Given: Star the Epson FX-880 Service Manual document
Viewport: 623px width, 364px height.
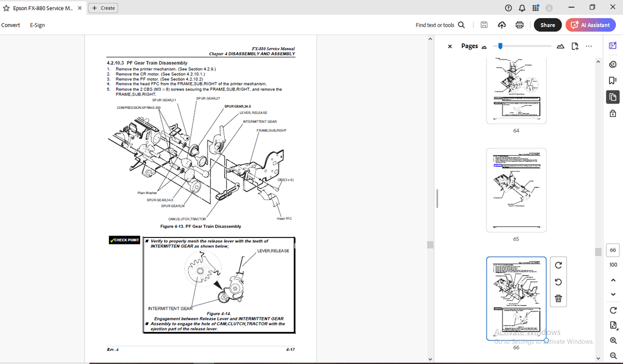Looking at the screenshot, I should [6, 8].
